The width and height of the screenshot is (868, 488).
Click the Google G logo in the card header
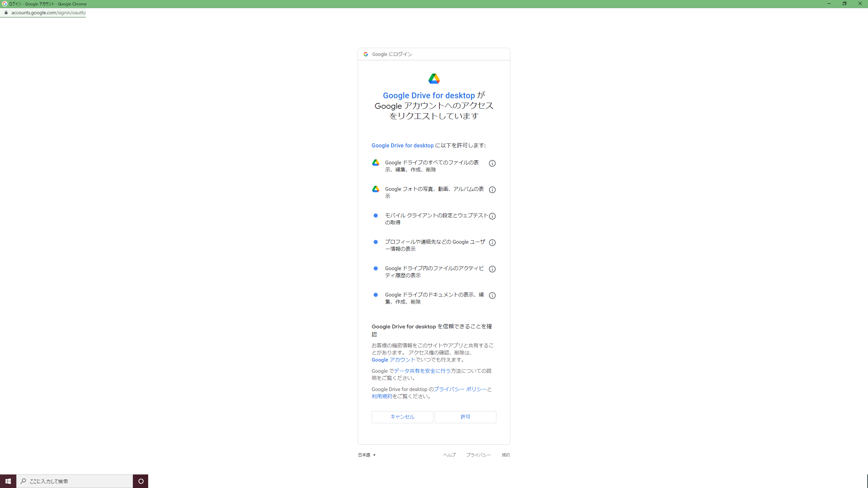pyautogui.click(x=365, y=54)
